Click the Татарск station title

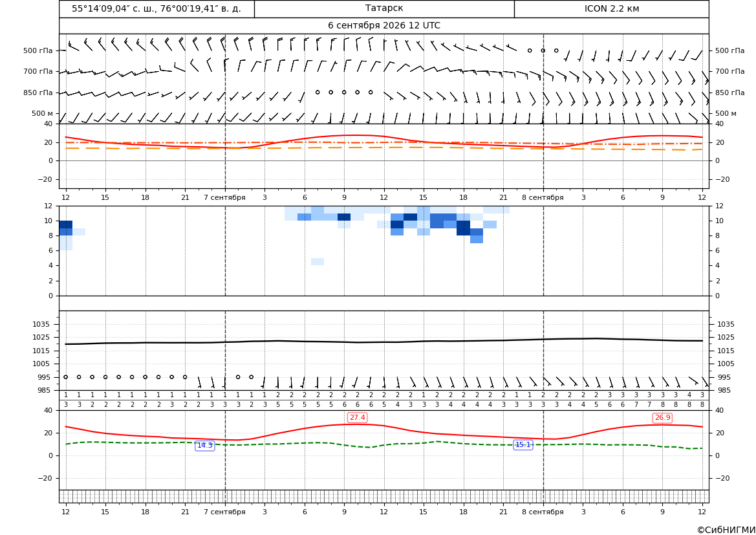click(383, 8)
